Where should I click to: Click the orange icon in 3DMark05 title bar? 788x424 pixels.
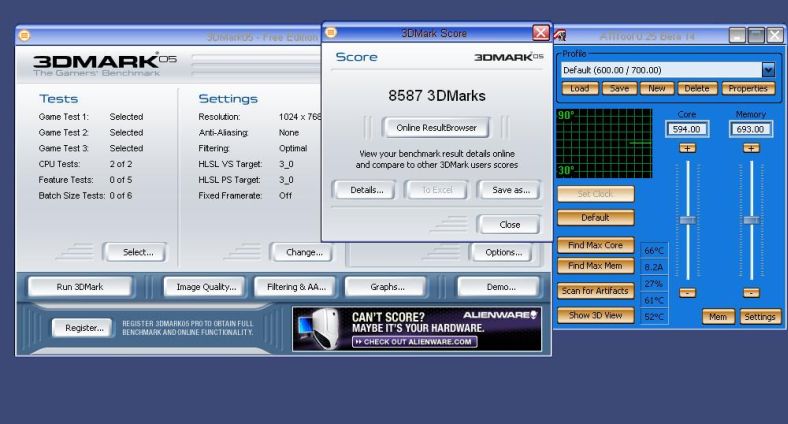pyautogui.click(x=24, y=36)
